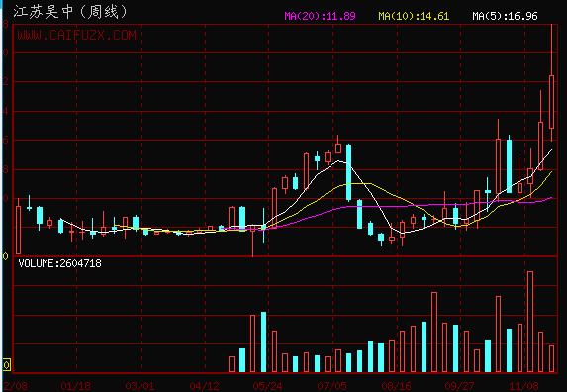This screenshot has width=567, height=392.
Task: Click the MA(20):11.89 indicator label
Action: point(320,16)
